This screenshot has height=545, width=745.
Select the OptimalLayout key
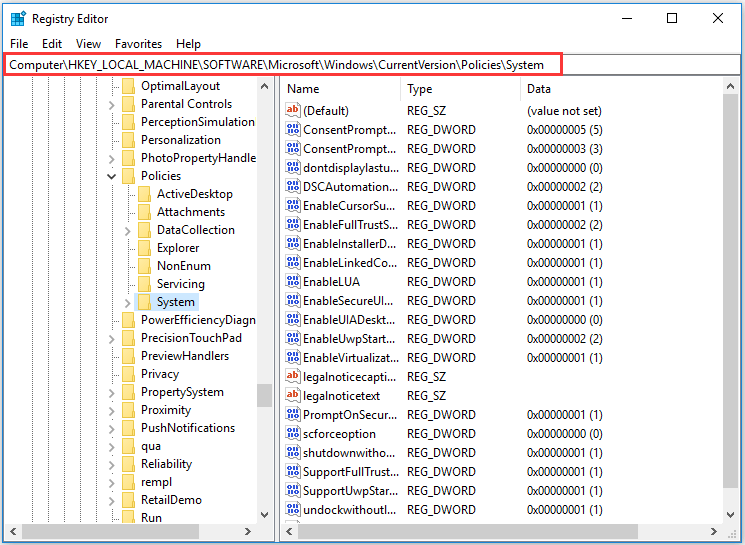180,86
